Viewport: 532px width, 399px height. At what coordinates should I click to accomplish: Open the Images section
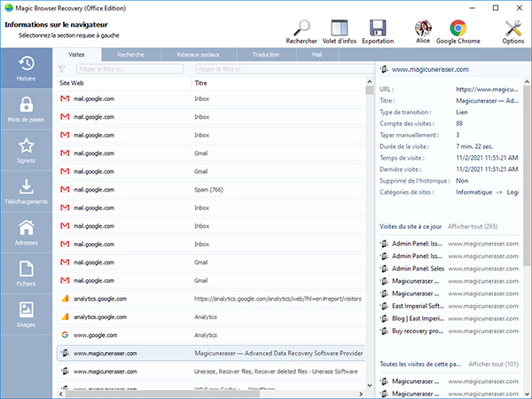pos(26,315)
